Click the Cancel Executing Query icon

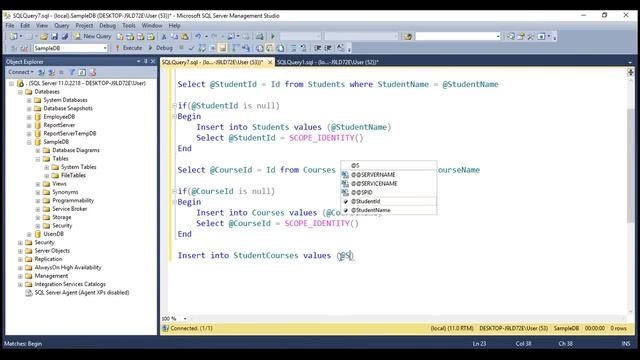pyautogui.click(x=182, y=48)
